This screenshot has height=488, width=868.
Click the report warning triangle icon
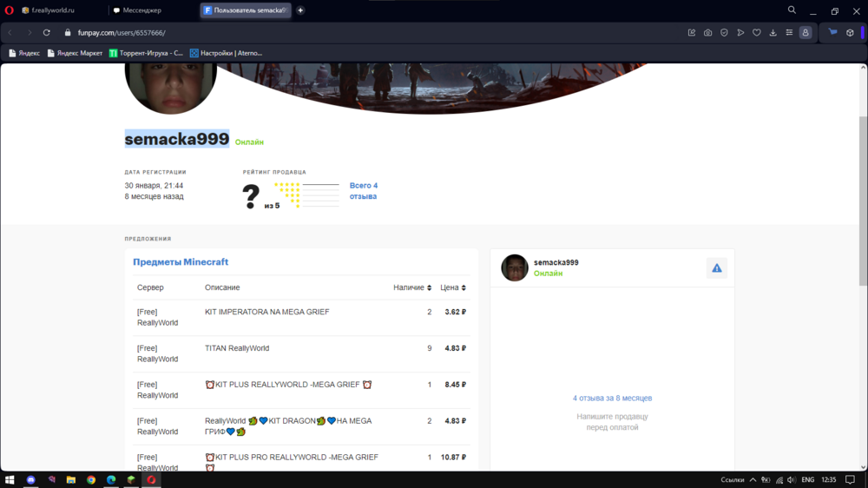(717, 268)
